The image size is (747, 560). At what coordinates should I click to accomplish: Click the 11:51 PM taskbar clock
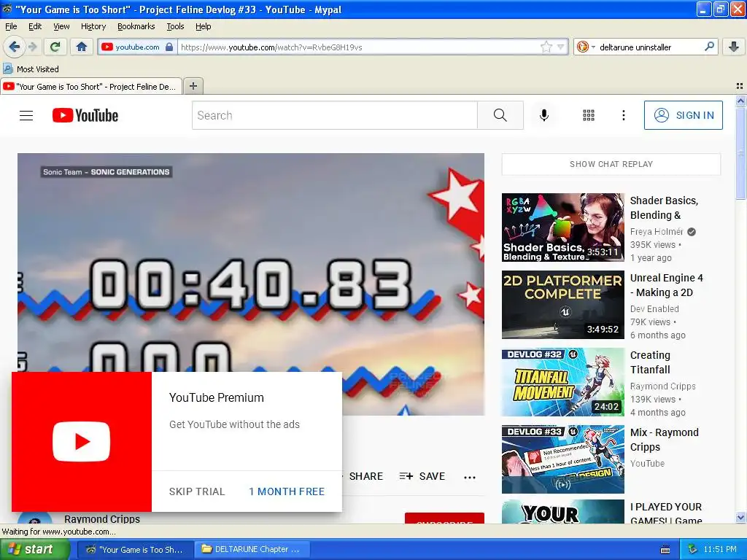coord(720,549)
